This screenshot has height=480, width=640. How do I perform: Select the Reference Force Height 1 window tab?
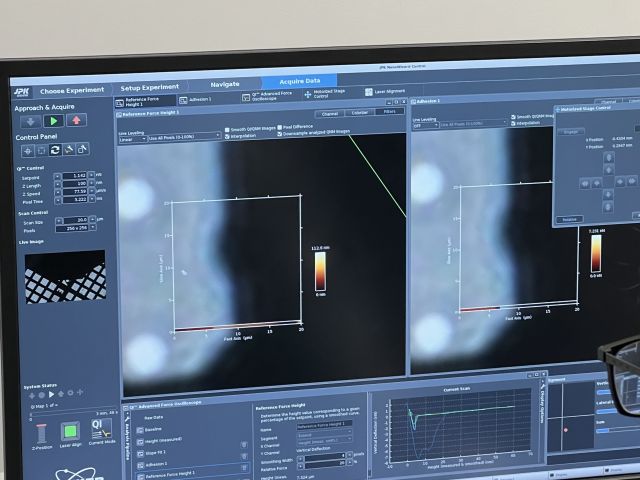[145, 102]
